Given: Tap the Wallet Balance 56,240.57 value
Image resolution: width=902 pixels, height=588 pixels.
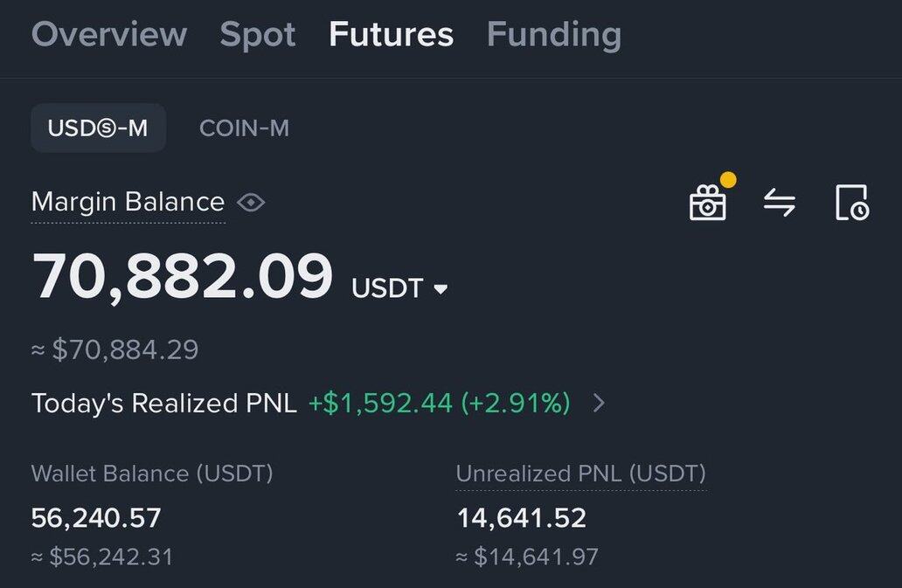Looking at the screenshot, I should point(96,518).
